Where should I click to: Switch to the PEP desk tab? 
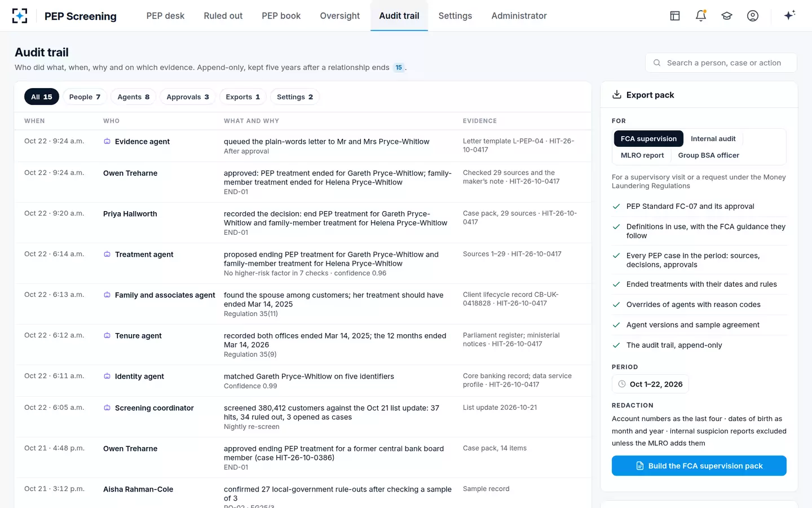point(165,16)
